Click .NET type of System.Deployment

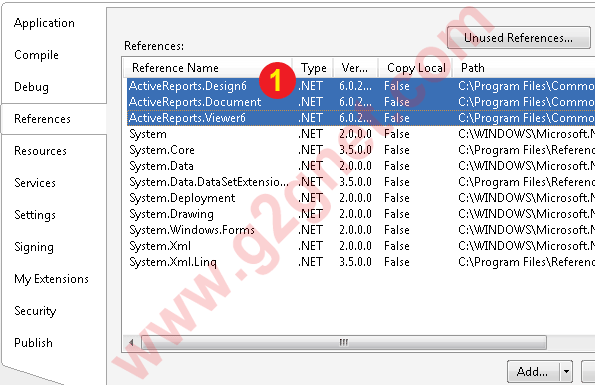[310, 198]
